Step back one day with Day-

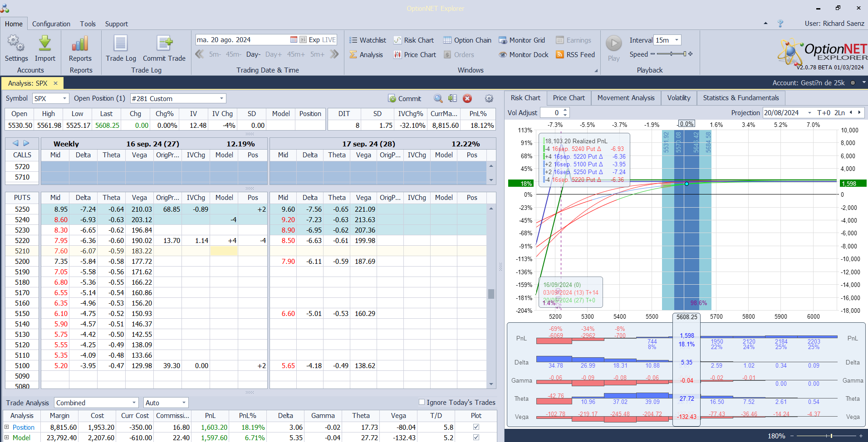253,54
